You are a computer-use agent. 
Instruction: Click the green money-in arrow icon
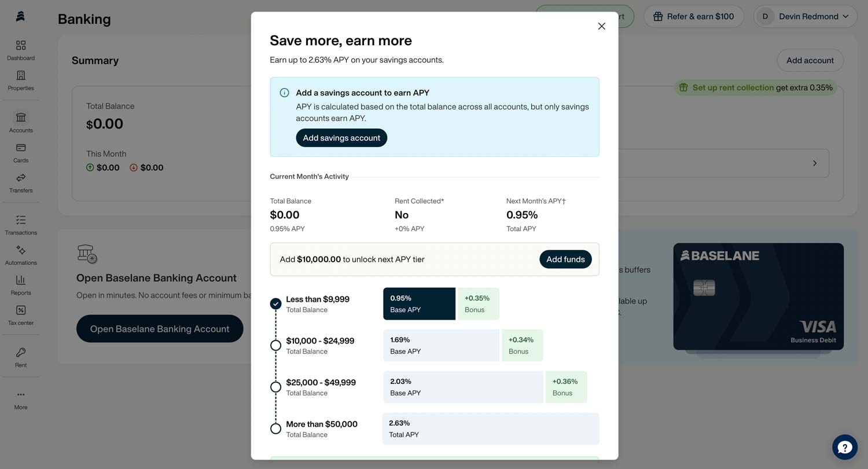click(90, 167)
